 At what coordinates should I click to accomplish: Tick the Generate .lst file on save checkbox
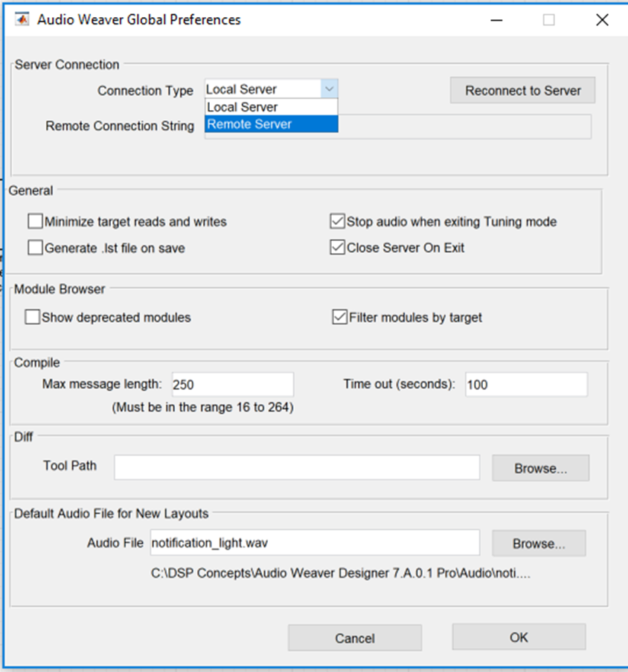click(36, 249)
